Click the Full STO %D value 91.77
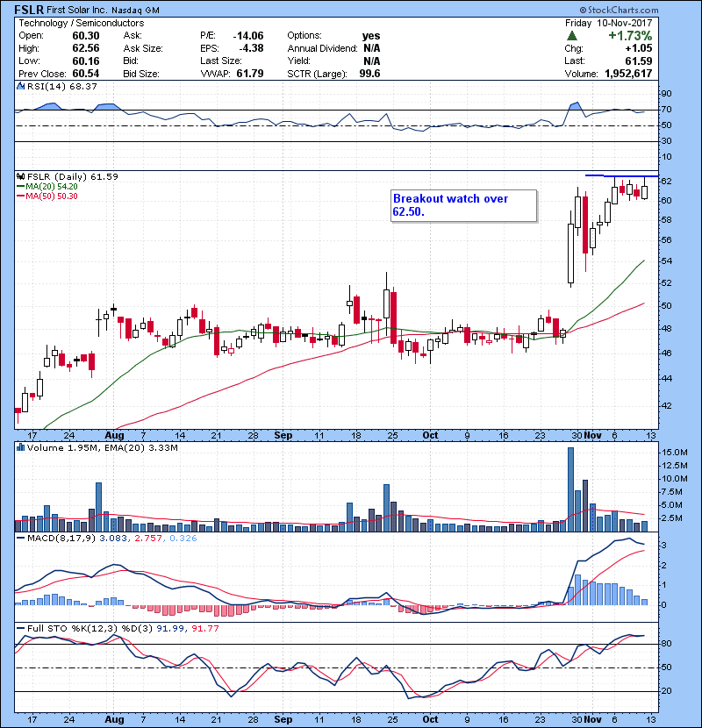Screen dimensions: 702x728 (x=205, y=629)
